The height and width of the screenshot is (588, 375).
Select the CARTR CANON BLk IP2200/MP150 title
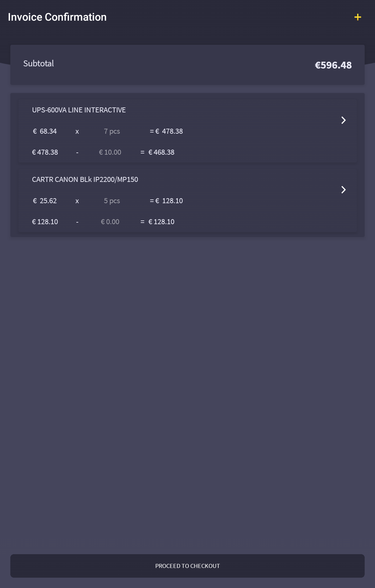pyautogui.click(x=85, y=180)
